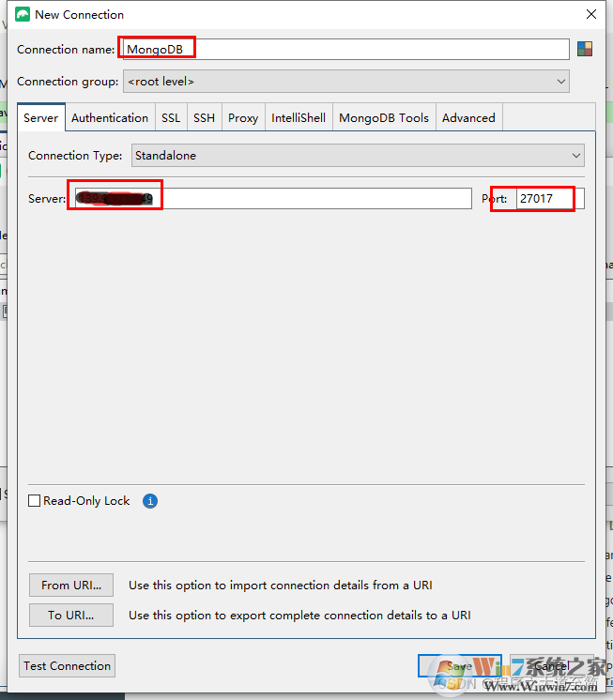Open the Proxy tab
Image resolution: width=613 pixels, height=700 pixels.
(243, 118)
